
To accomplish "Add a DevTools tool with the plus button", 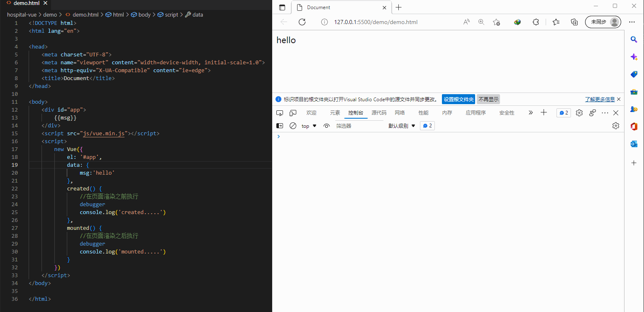I will [x=544, y=113].
